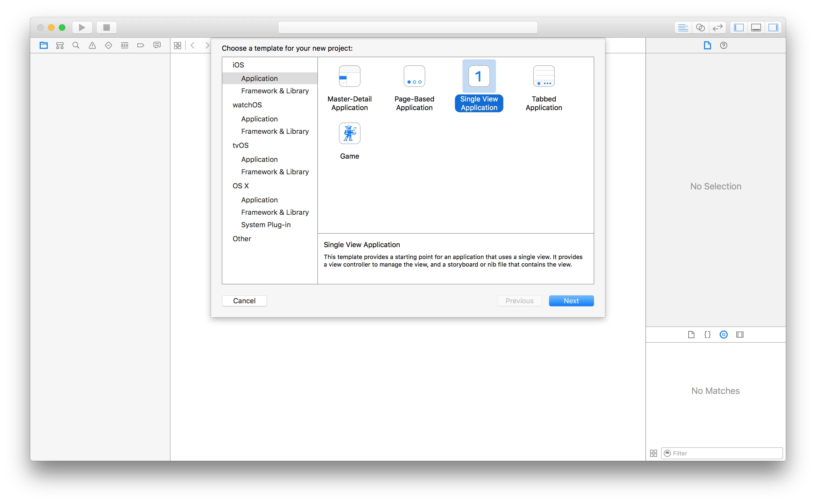The width and height of the screenshot is (816, 504).
Task: Run the project with the Play button
Action: pos(82,27)
